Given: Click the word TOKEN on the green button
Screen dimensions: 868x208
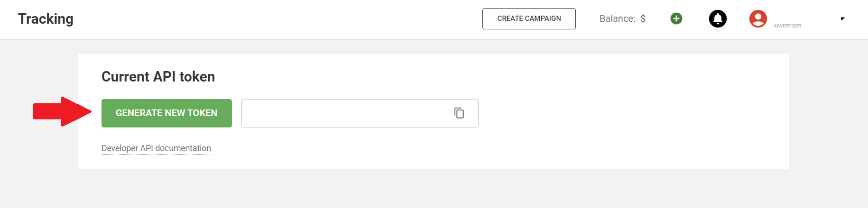Looking at the screenshot, I should pyautogui.click(x=202, y=113).
